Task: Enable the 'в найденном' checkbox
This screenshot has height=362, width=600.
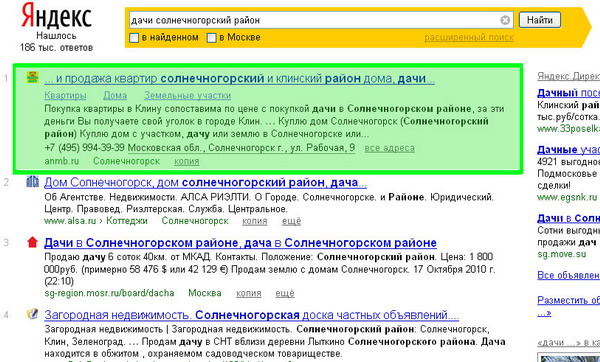Action: pos(134,38)
